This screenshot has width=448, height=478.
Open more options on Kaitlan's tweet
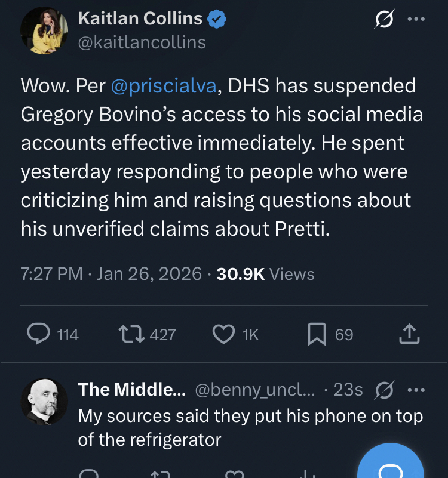416,19
